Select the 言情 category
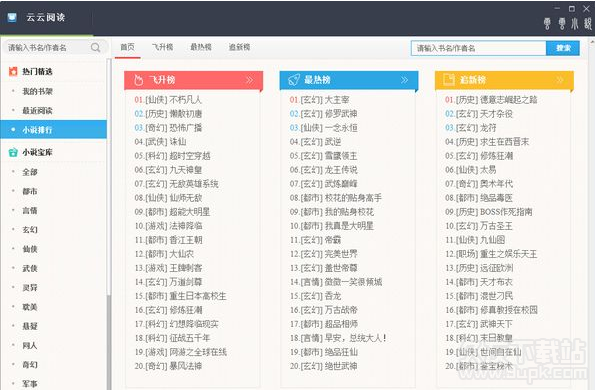Viewport: 595px width, 390px height. [30, 211]
